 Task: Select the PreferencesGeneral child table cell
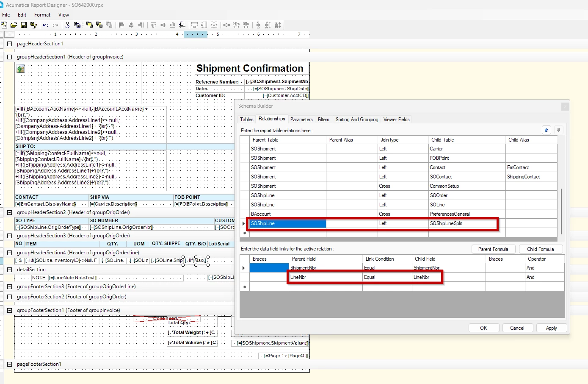tap(467, 214)
